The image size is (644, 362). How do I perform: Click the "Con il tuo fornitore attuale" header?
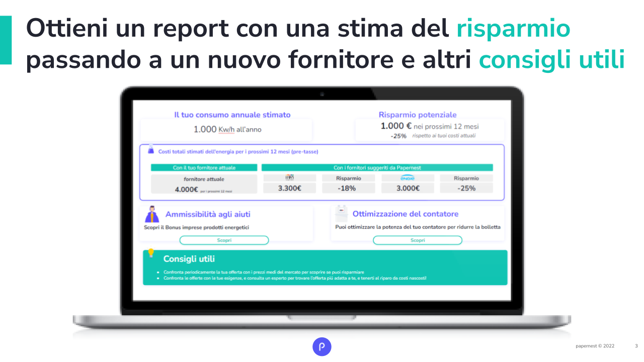coord(204,168)
